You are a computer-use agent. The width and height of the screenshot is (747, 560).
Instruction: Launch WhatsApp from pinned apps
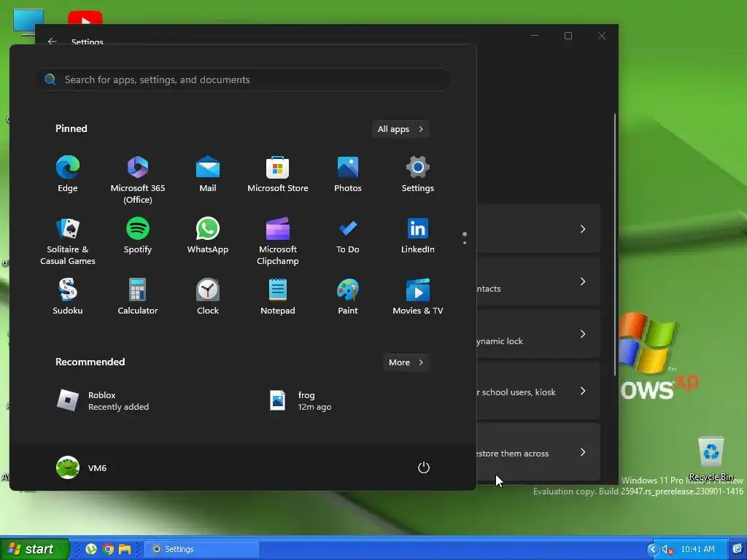pos(208,236)
